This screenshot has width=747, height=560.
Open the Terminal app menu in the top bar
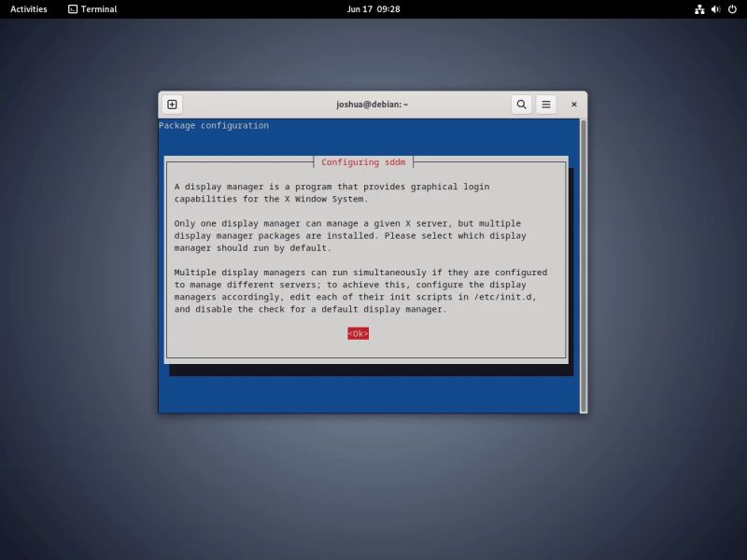(92, 9)
